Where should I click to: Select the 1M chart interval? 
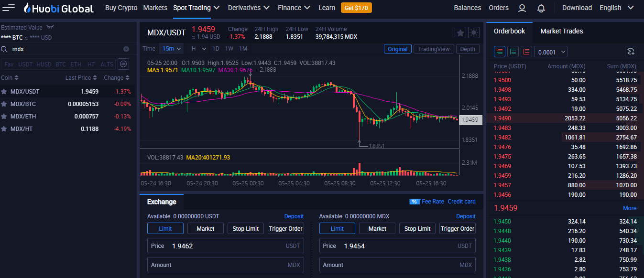(243, 49)
